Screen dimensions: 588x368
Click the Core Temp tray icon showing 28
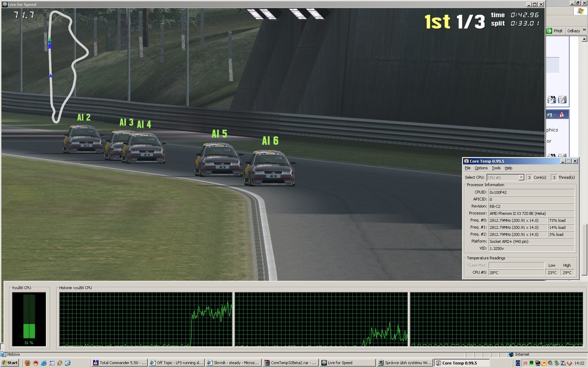(525, 363)
